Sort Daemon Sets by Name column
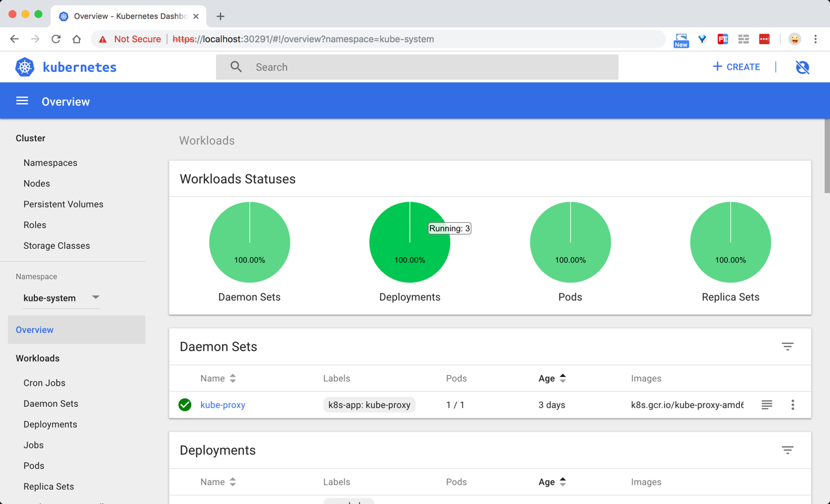This screenshot has height=504, width=830. coord(218,378)
